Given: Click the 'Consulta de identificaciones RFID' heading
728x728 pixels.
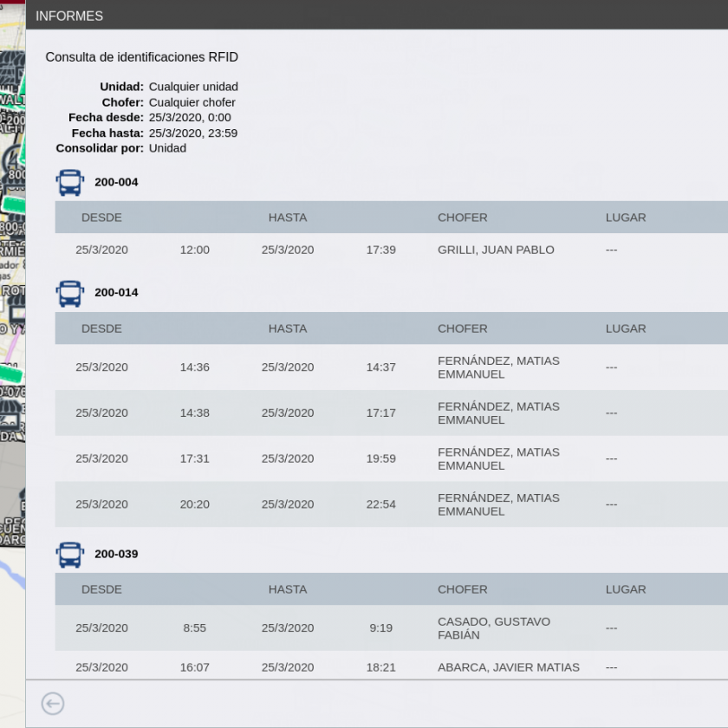Looking at the screenshot, I should click(x=141, y=57).
